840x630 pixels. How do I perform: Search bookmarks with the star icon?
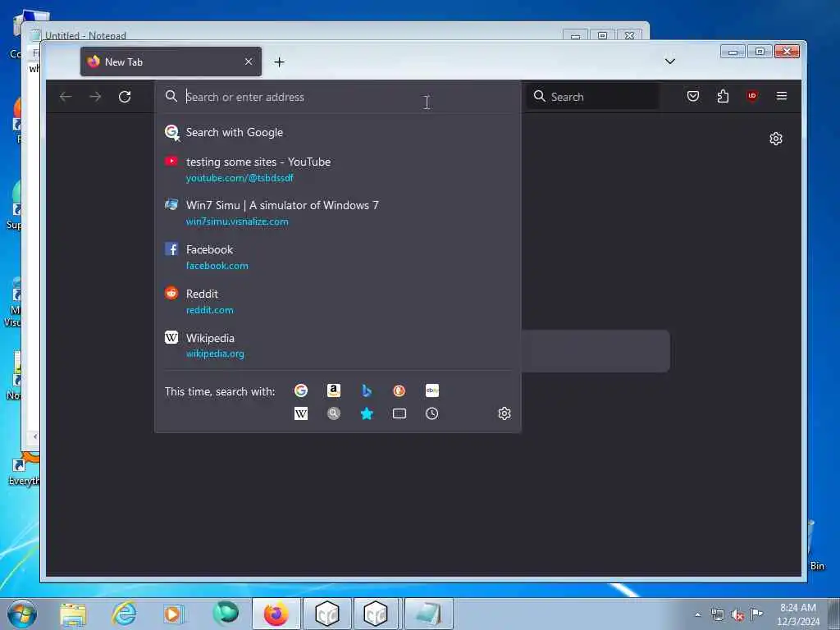[367, 413]
